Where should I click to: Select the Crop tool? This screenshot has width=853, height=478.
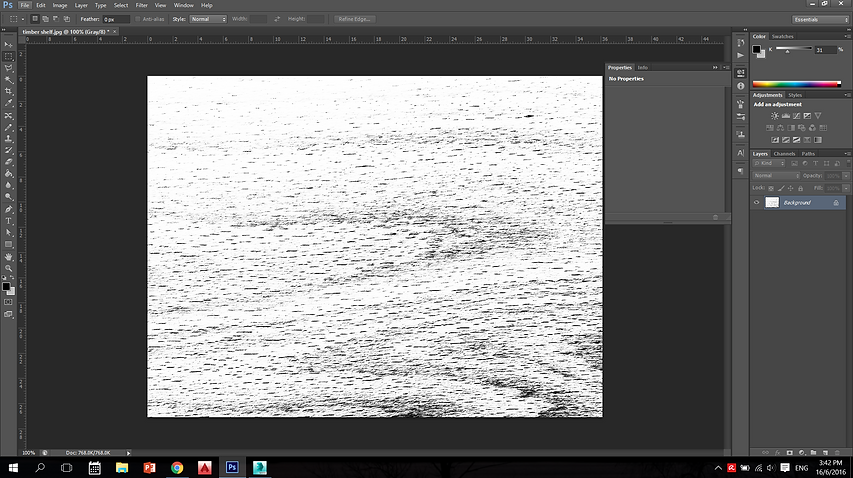pyautogui.click(x=9, y=91)
